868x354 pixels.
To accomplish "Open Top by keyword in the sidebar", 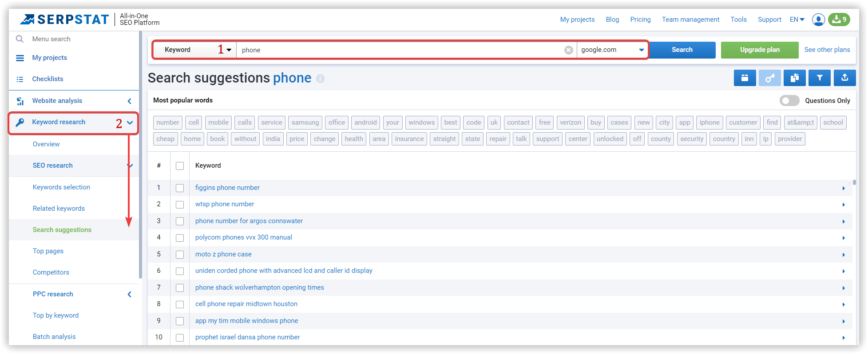I will click(x=55, y=315).
